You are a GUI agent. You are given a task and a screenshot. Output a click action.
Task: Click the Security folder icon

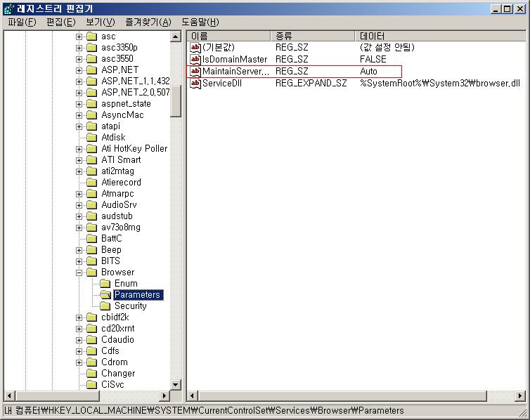coord(105,306)
